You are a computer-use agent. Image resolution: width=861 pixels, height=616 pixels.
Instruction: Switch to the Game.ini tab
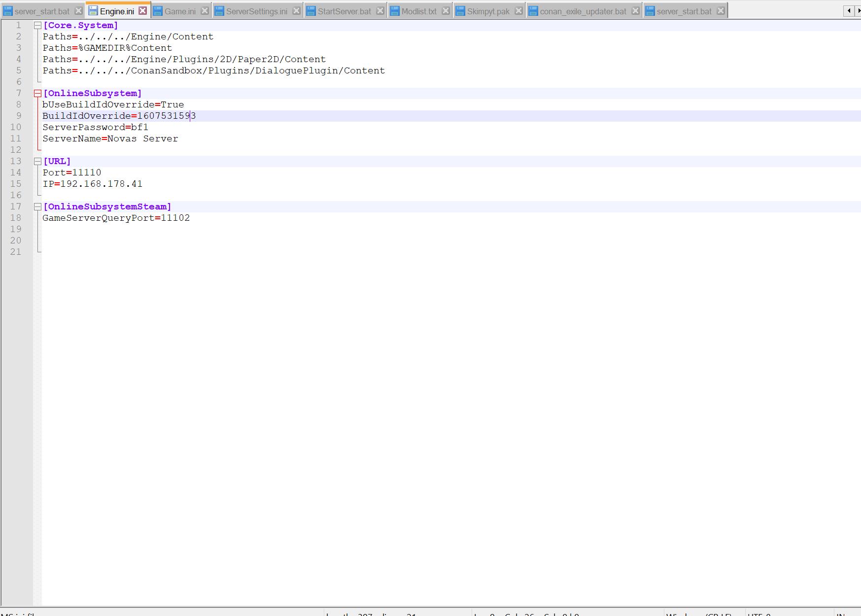pos(180,11)
